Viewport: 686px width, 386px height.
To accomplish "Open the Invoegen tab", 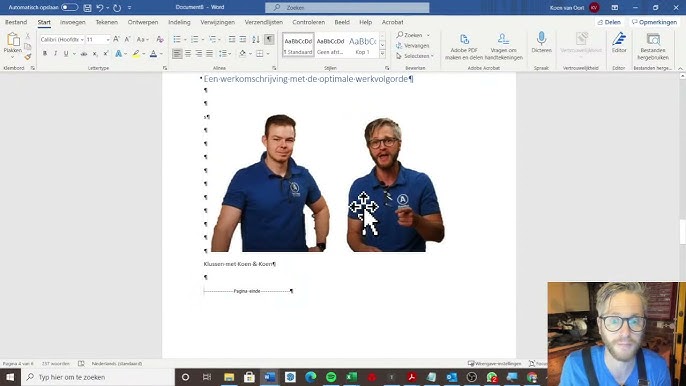I will click(73, 22).
